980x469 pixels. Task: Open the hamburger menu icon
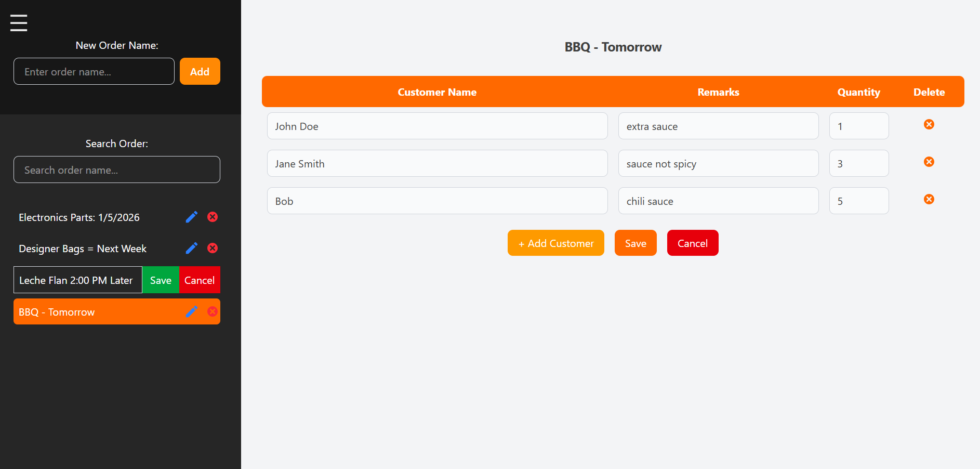(19, 23)
